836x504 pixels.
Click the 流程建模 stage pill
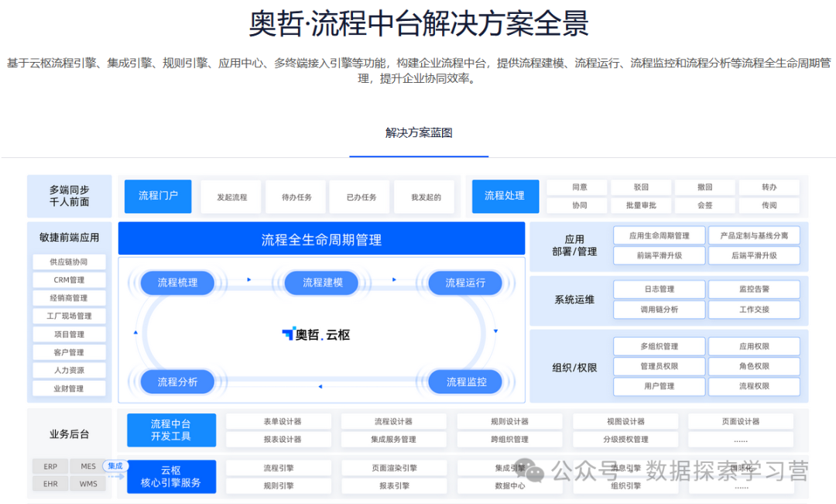323,283
